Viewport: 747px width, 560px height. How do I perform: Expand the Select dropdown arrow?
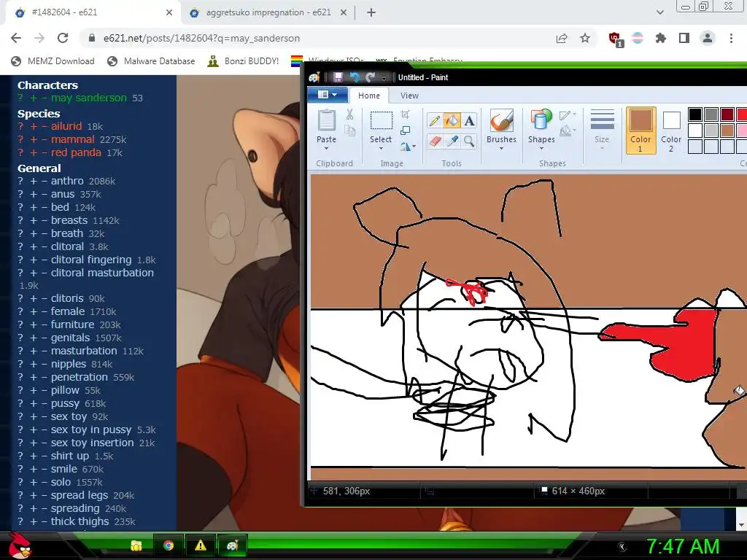[381, 149]
